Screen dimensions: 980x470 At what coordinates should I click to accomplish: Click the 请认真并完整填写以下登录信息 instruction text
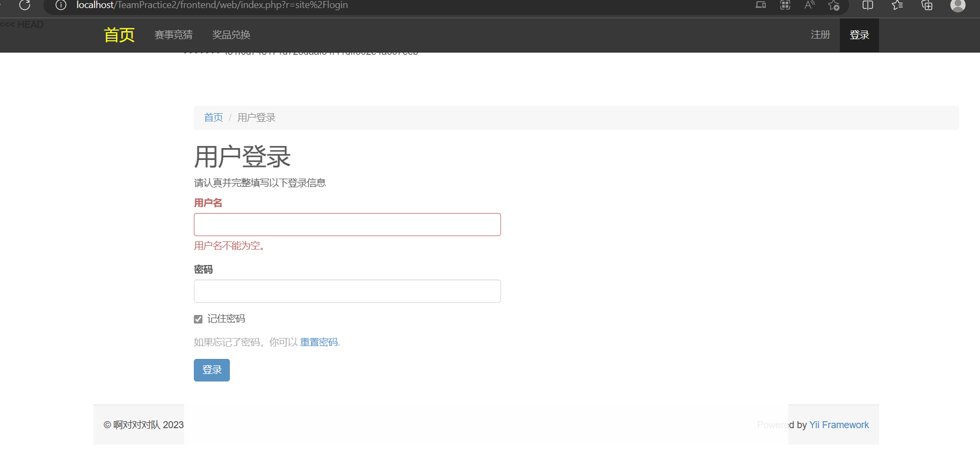pos(260,183)
